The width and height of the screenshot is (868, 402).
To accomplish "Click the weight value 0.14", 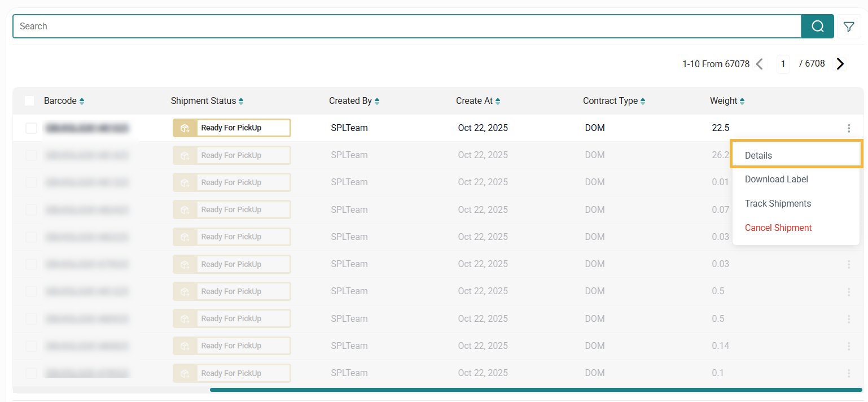I will coord(721,346).
